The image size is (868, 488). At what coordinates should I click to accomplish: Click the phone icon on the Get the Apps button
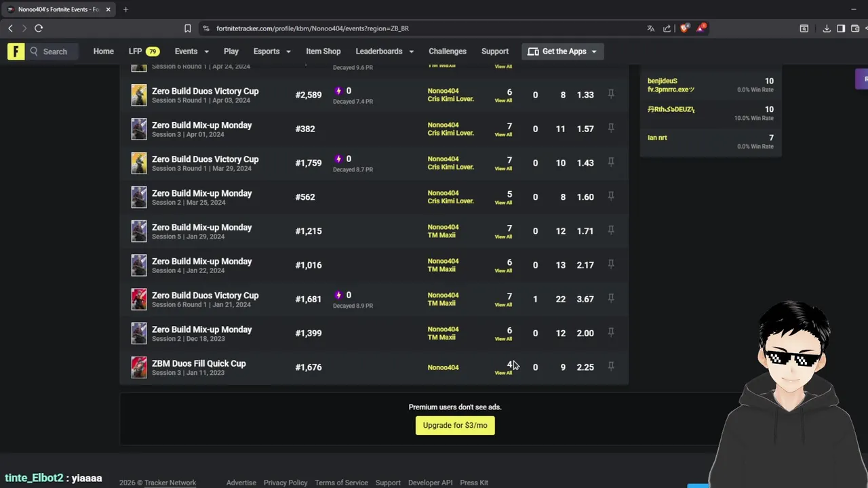[533, 52]
